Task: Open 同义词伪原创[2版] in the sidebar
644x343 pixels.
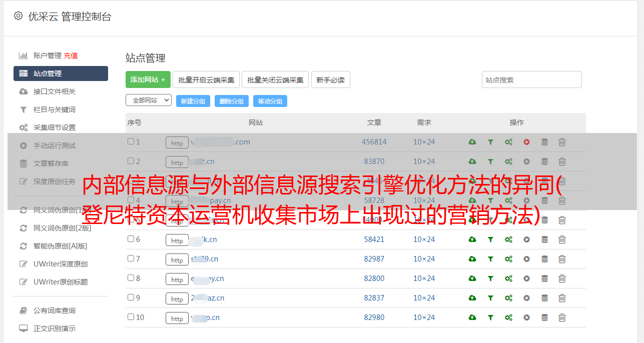Action: pyautogui.click(x=63, y=228)
